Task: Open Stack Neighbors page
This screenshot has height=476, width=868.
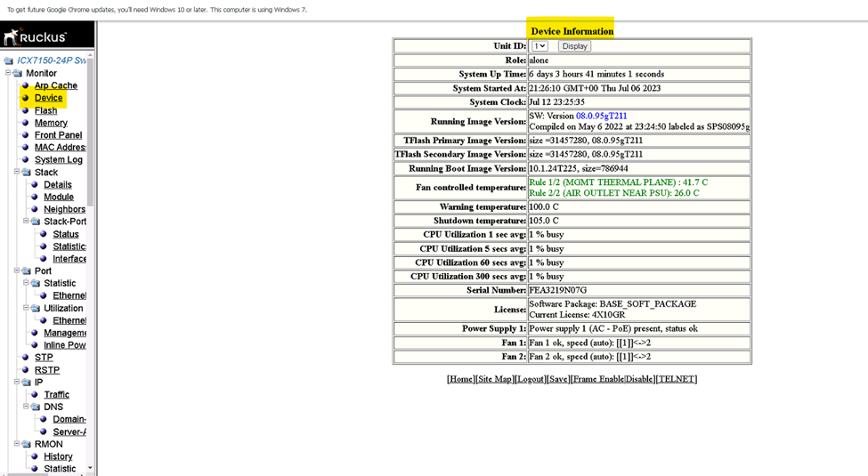Action: pos(64,209)
